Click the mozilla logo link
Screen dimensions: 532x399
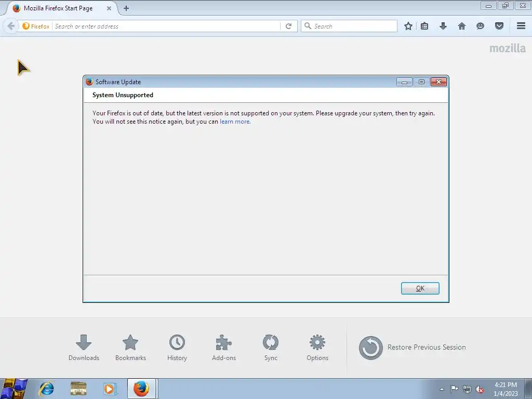click(508, 48)
